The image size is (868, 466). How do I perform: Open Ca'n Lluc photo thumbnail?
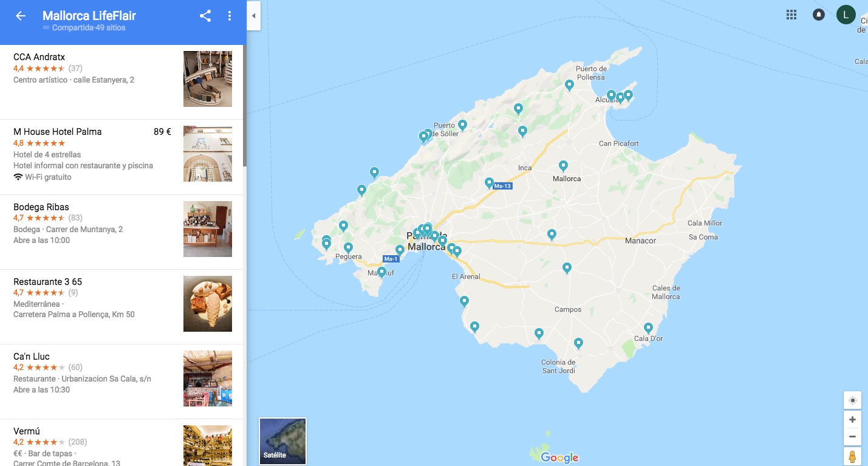208,379
